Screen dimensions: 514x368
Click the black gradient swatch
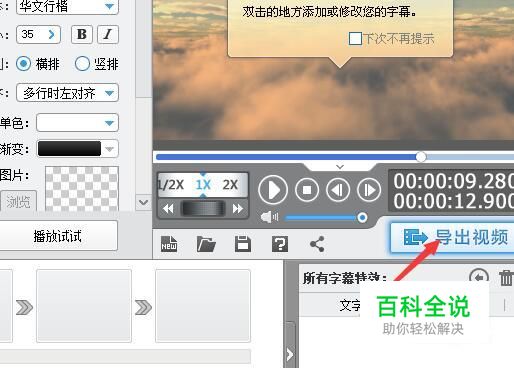pos(69,149)
